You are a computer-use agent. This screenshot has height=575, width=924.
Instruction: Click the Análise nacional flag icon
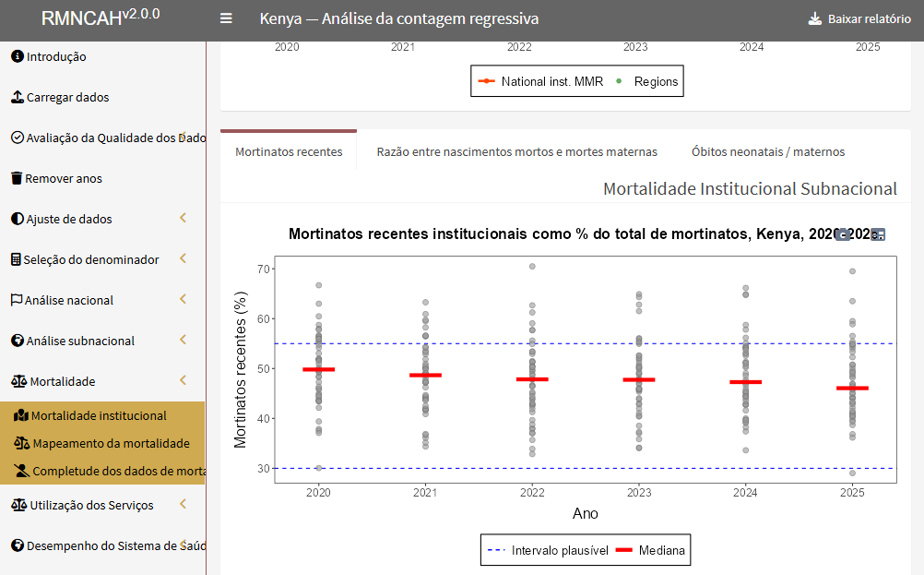[17, 300]
